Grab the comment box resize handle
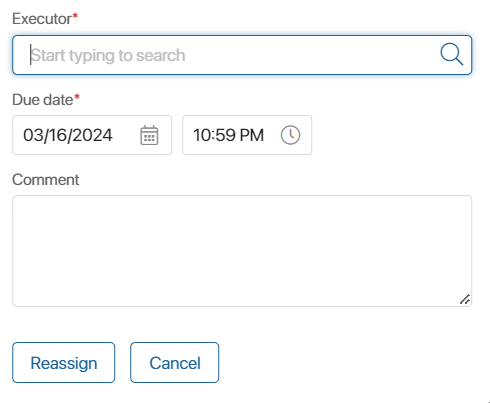The width and height of the screenshot is (490, 403). tap(465, 299)
